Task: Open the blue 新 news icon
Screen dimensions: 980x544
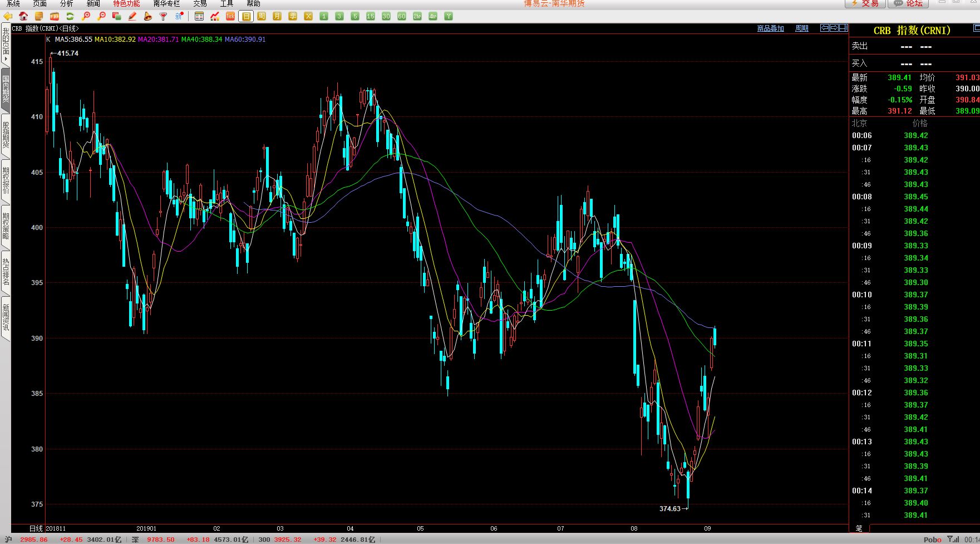Action: point(179,17)
